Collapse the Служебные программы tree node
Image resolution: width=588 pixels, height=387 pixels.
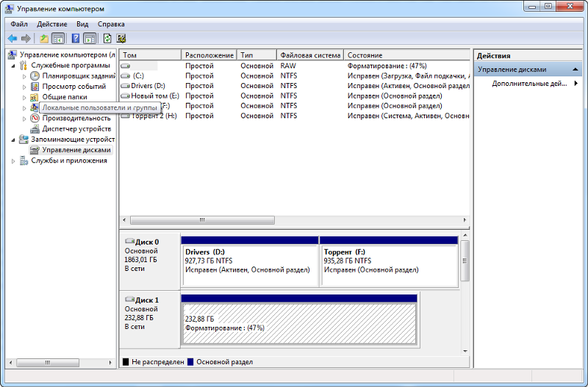13,65
